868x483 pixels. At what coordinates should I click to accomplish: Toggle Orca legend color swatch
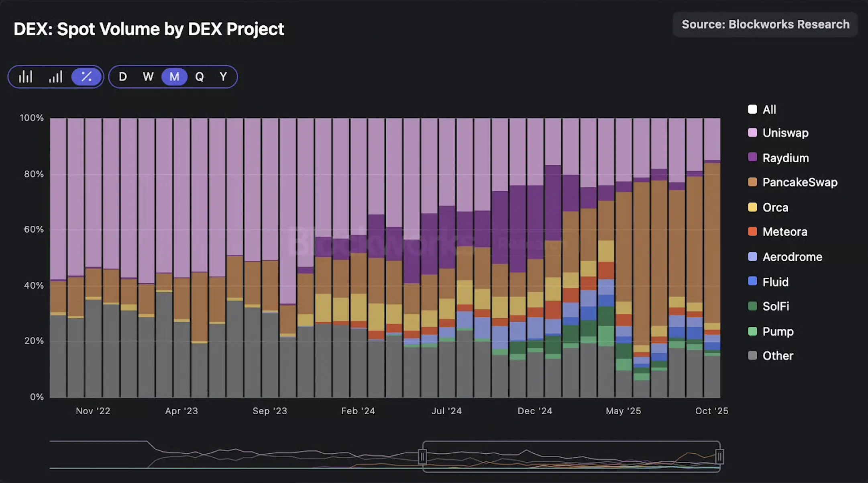(752, 207)
